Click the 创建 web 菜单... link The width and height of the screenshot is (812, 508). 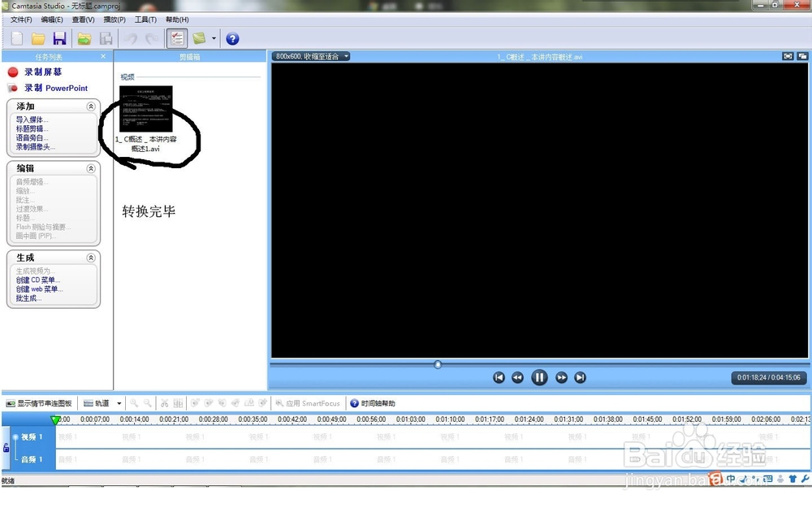click(39, 289)
